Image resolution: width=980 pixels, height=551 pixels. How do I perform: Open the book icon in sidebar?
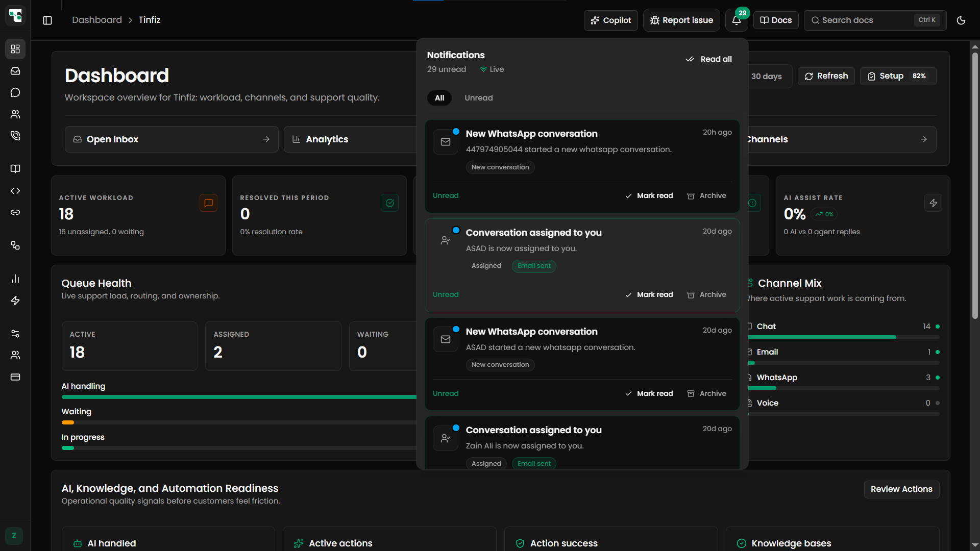[x=15, y=169]
